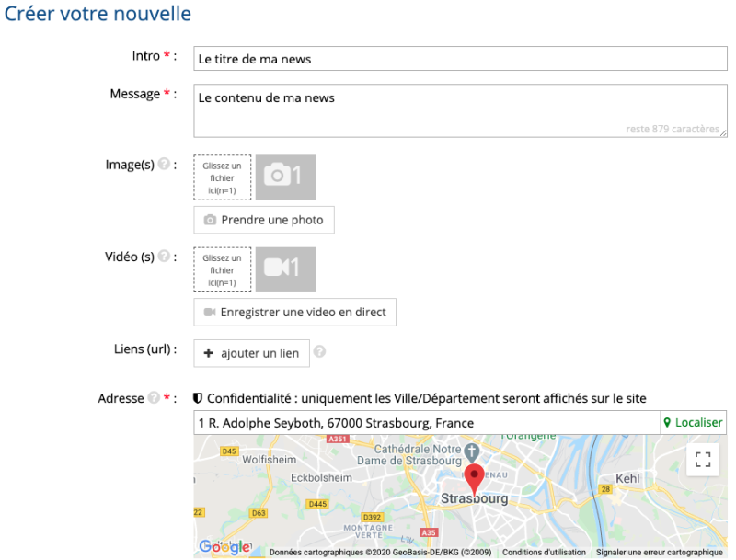Click the Localiser button
Screen dimensions: 736x560
coord(693,423)
